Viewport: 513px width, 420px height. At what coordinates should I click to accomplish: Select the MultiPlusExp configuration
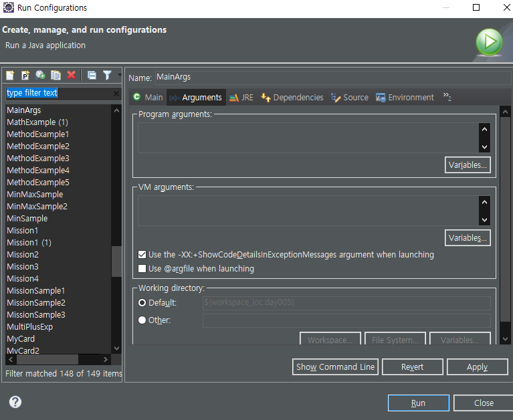click(x=30, y=327)
